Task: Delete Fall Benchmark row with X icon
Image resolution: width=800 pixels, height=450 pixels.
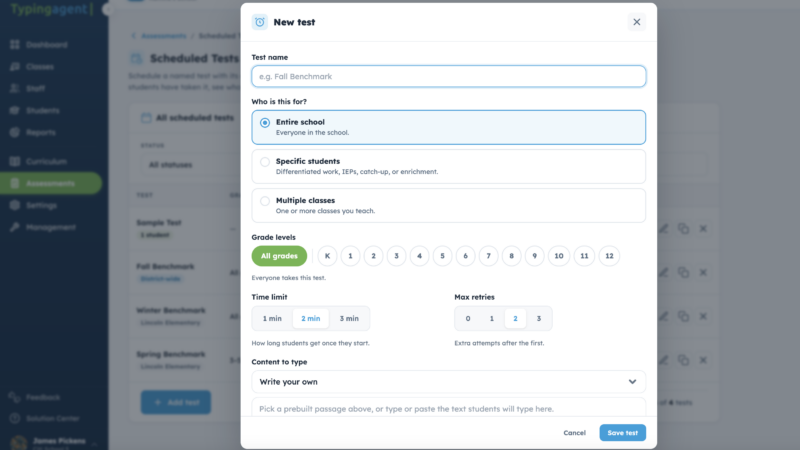Action: (703, 272)
